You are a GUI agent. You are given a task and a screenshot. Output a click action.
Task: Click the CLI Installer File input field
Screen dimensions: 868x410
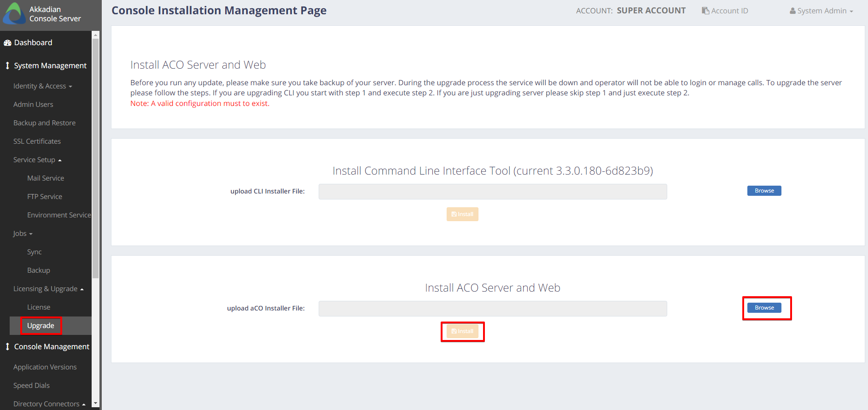pyautogui.click(x=493, y=192)
